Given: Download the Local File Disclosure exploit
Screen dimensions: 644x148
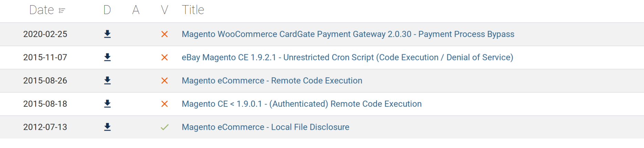Looking at the screenshot, I should coord(107,127).
